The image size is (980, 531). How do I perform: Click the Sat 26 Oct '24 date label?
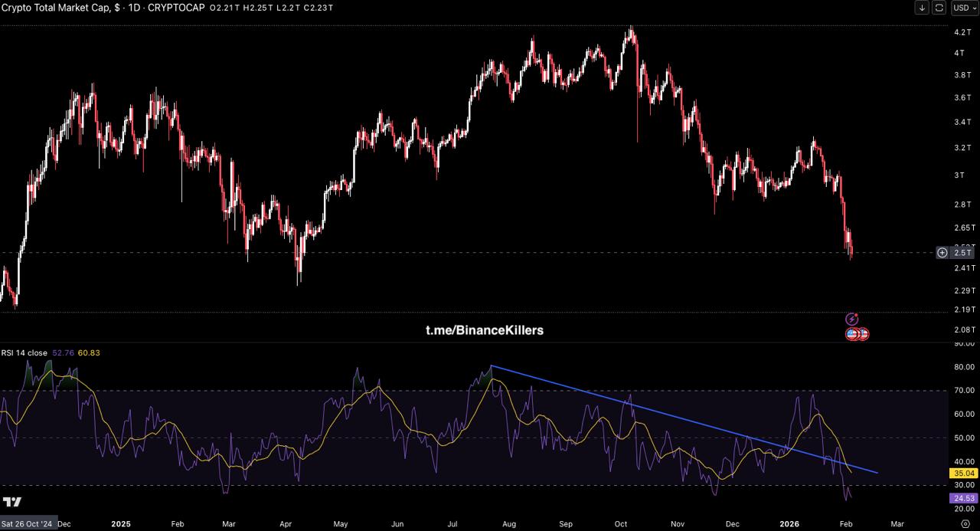27,524
